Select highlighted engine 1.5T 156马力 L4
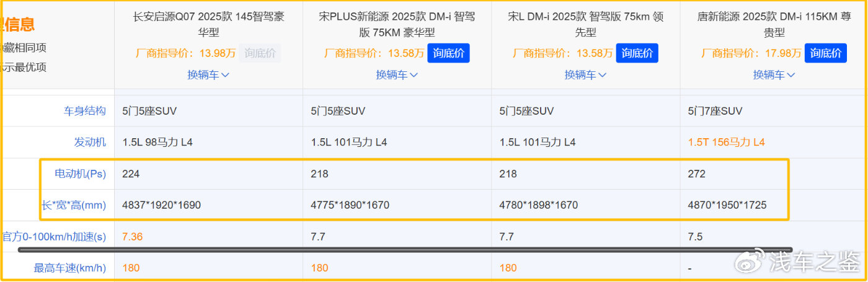 pos(726,143)
